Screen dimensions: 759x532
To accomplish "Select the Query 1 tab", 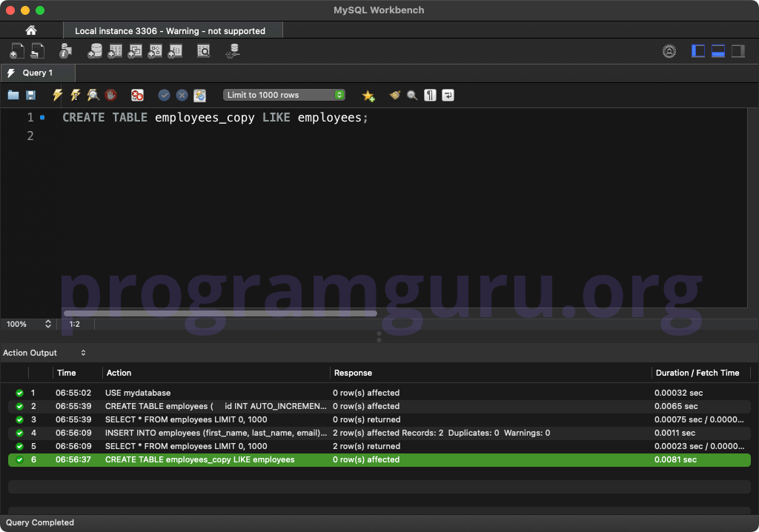I will point(38,73).
